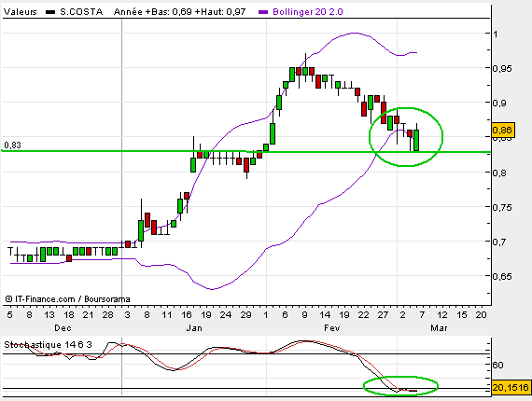Click the '20' date label at axis end
The height and width of the screenshot is (401, 532).
pyautogui.click(x=481, y=315)
